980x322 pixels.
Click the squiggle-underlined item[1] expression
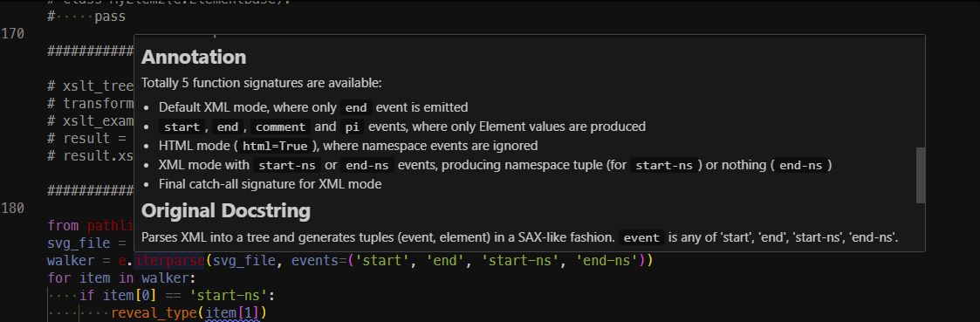point(232,312)
